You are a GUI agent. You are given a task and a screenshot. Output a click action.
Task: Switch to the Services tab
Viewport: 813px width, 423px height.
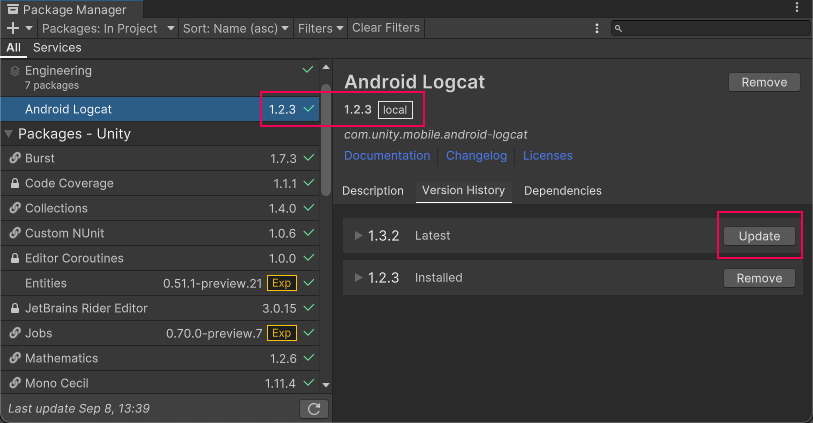[57, 47]
